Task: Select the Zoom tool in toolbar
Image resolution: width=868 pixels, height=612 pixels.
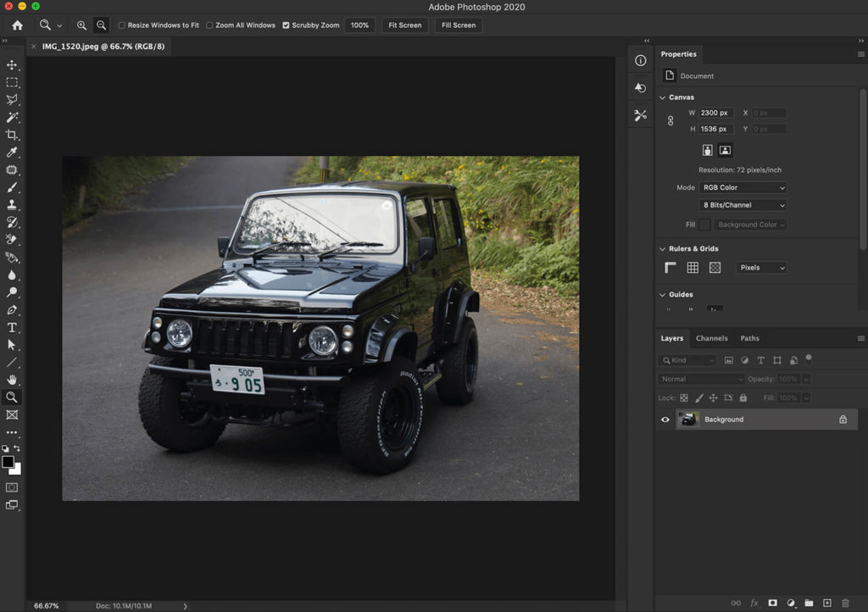Action: [x=12, y=398]
